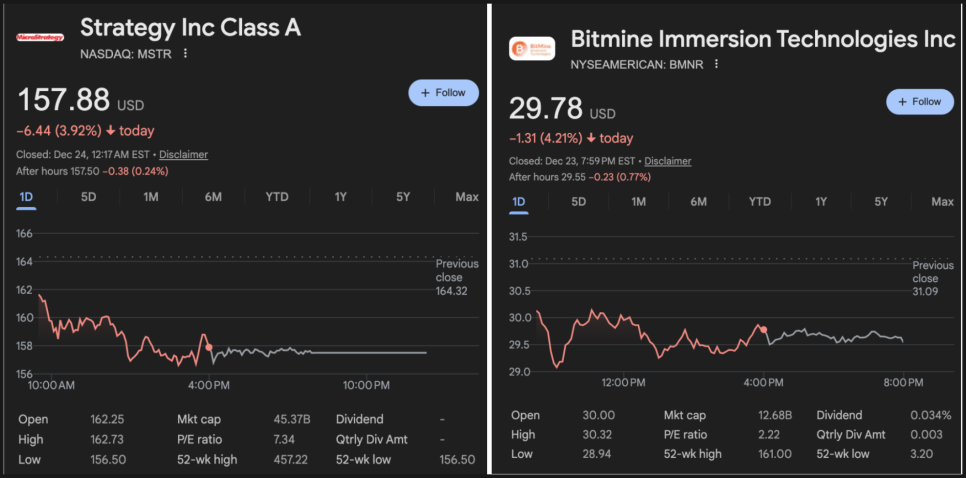This screenshot has height=478, width=966.
Task: Select the 5D tab on MSTR chart
Action: (89, 197)
